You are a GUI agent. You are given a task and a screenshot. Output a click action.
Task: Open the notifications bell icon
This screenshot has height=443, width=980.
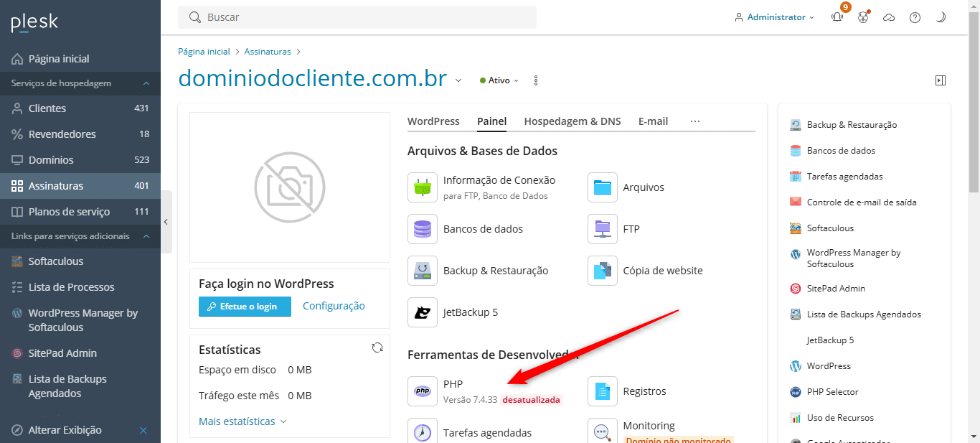837,17
